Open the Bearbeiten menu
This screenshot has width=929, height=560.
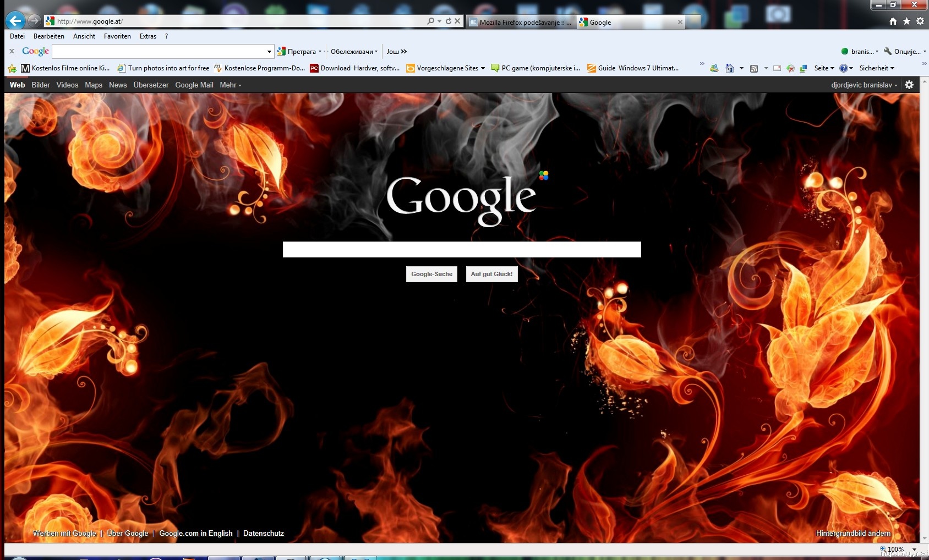pyautogui.click(x=49, y=36)
